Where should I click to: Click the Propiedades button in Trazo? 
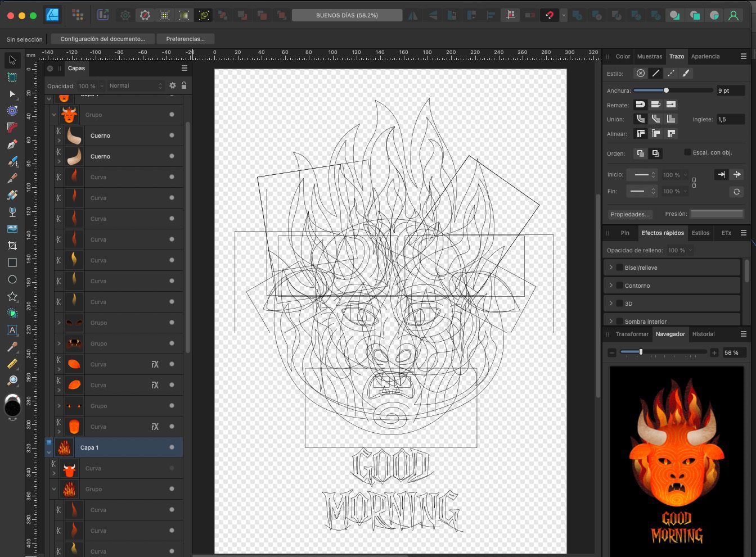coord(630,214)
